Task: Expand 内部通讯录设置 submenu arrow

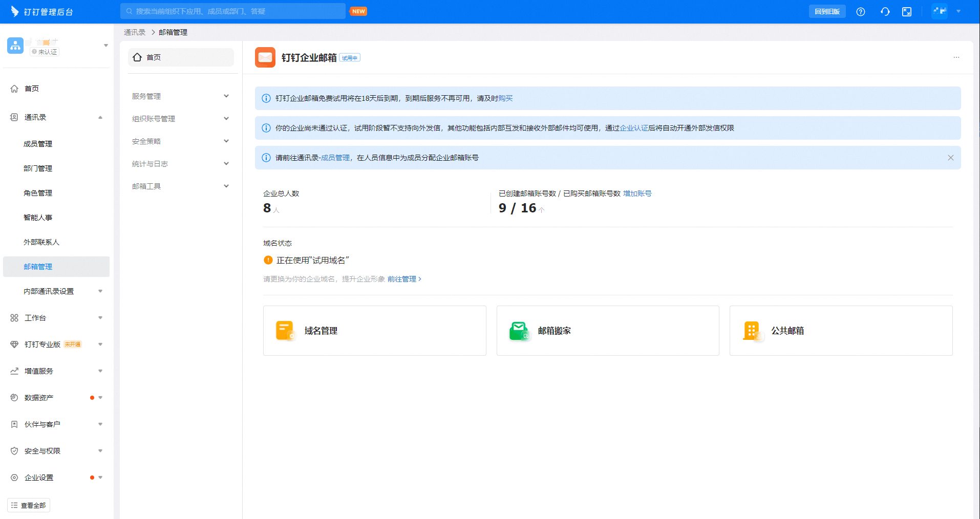Action: [x=100, y=291]
